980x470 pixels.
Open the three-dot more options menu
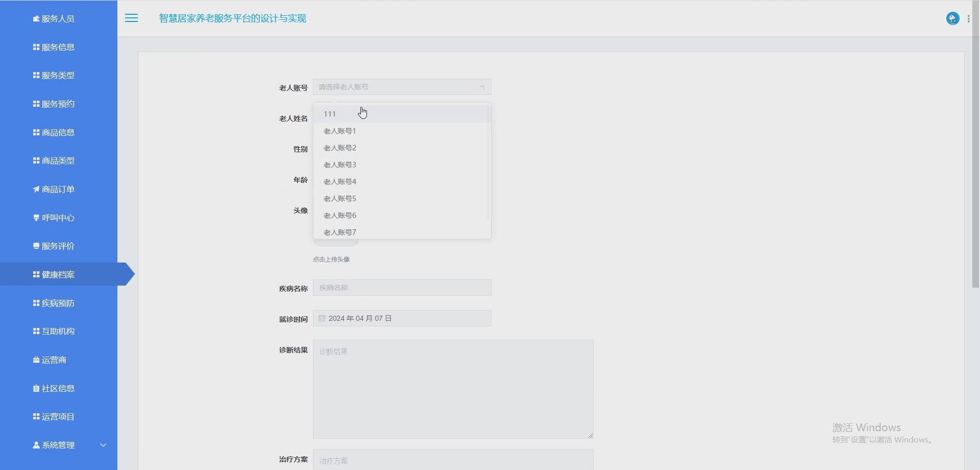968,18
